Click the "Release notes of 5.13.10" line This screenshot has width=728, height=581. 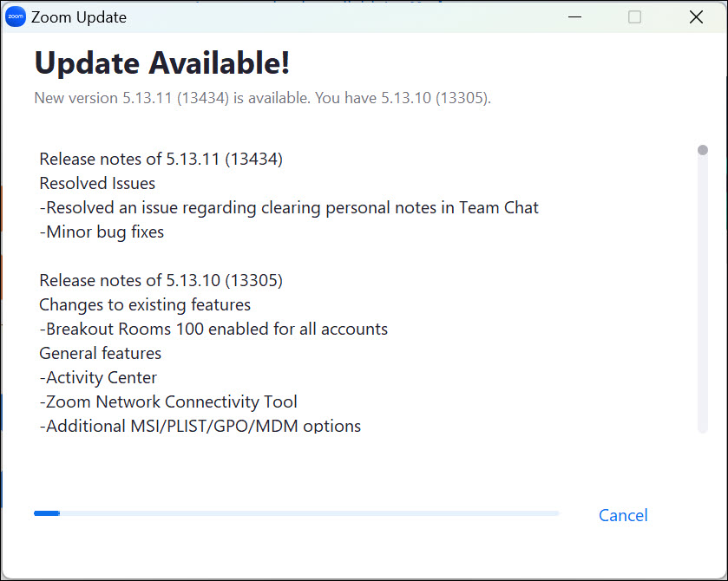(161, 280)
